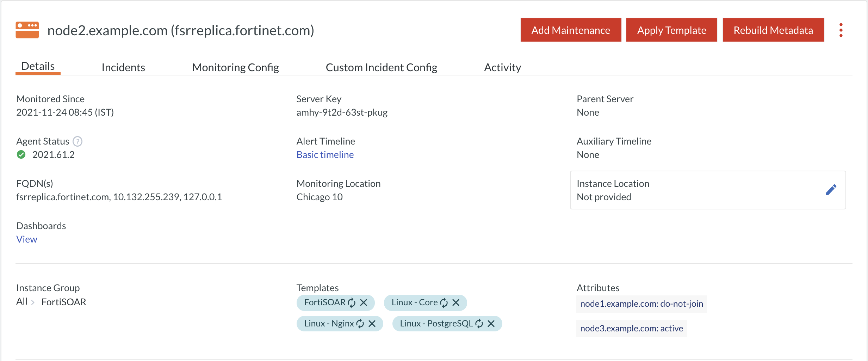Switch to the Incidents tab
The height and width of the screenshot is (361, 868).
(123, 67)
